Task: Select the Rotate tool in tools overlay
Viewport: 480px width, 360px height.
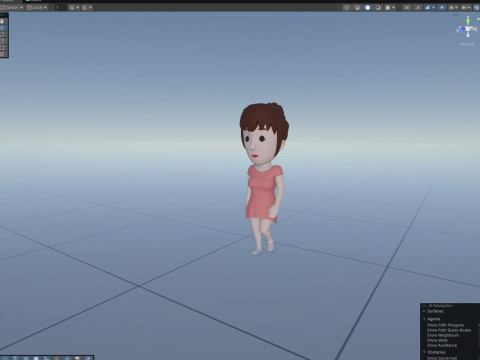Action: click(x=3, y=34)
